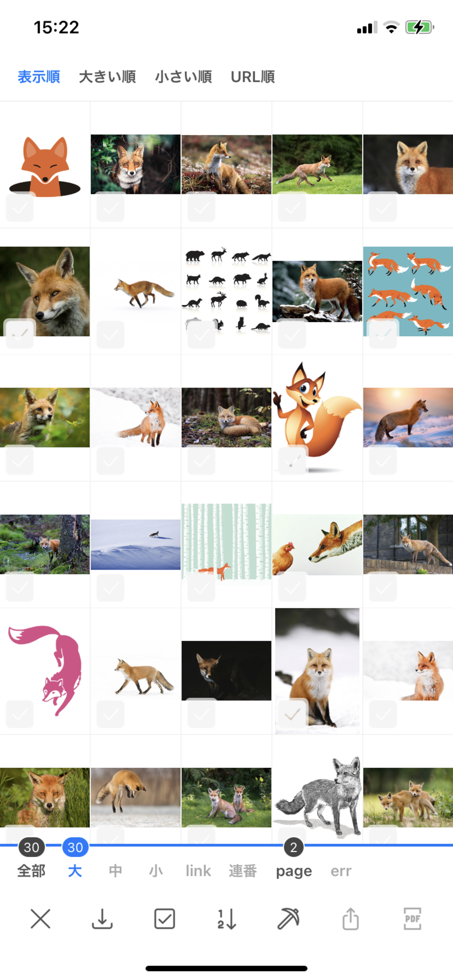Check the sitting snow fox portrait checkbox
The width and height of the screenshot is (453, 980).
292,714
